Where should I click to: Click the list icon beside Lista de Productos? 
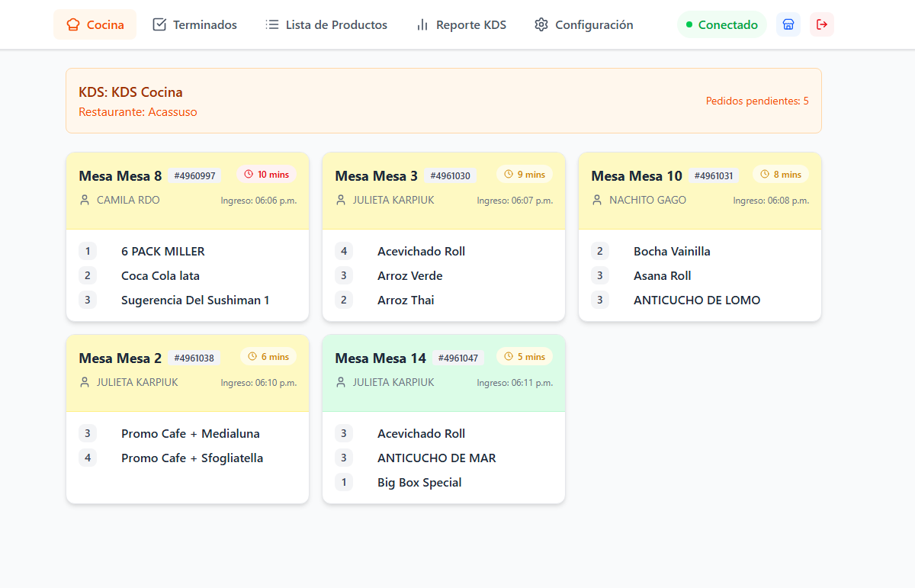(x=272, y=24)
